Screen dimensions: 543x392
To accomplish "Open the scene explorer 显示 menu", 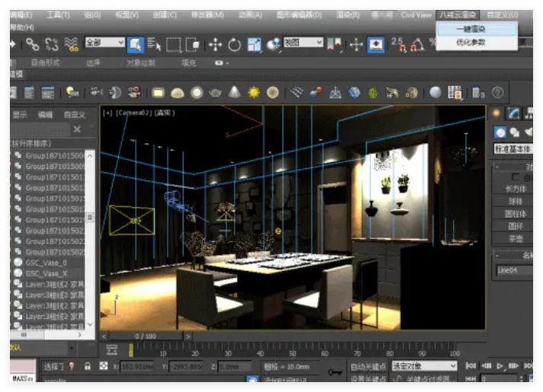I will click(x=20, y=114).
